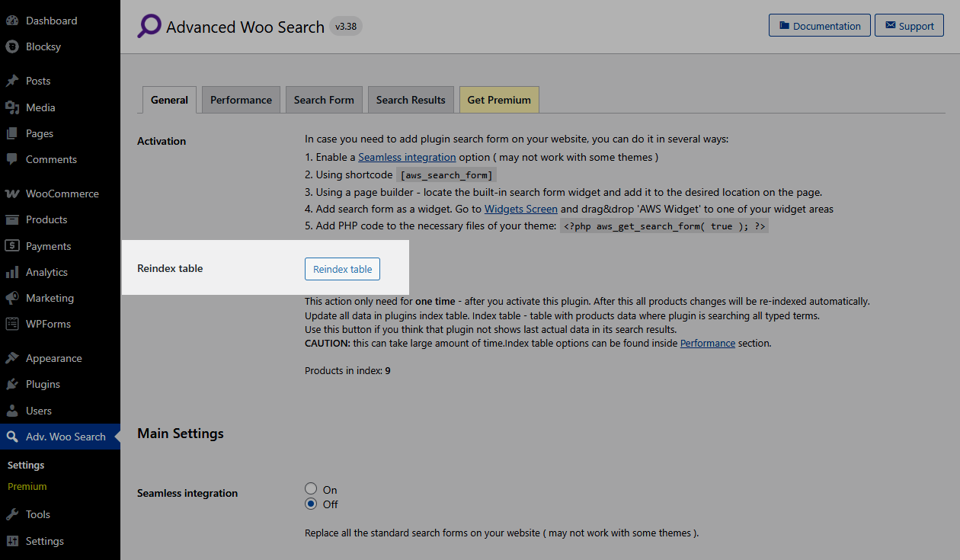The height and width of the screenshot is (560, 960).
Task: Click the Products archive icon
Action: pyautogui.click(x=12, y=219)
